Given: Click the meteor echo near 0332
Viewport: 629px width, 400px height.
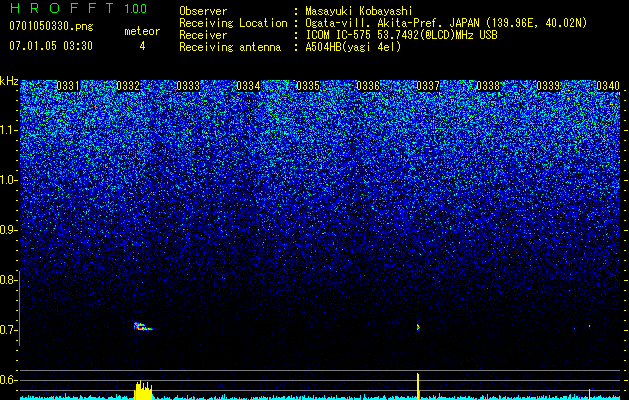Looking at the screenshot, I should (x=143, y=326).
